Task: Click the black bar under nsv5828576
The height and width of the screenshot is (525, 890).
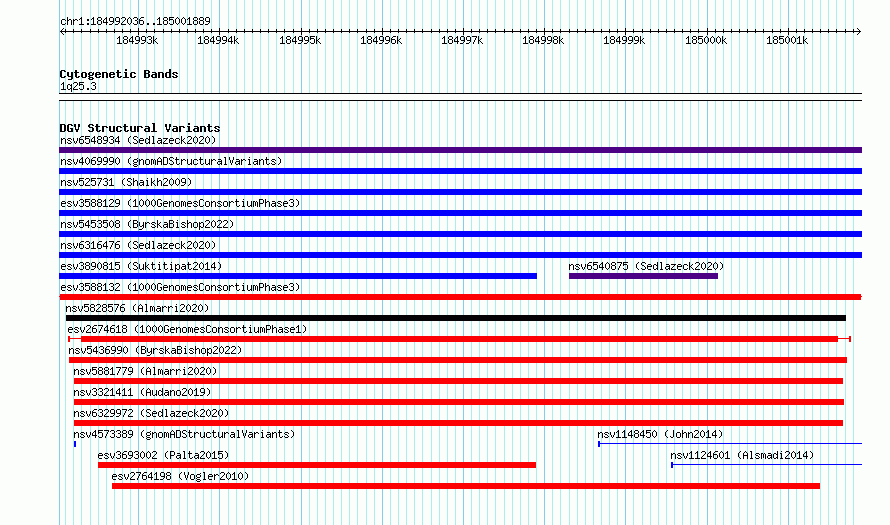Action: pos(456,318)
